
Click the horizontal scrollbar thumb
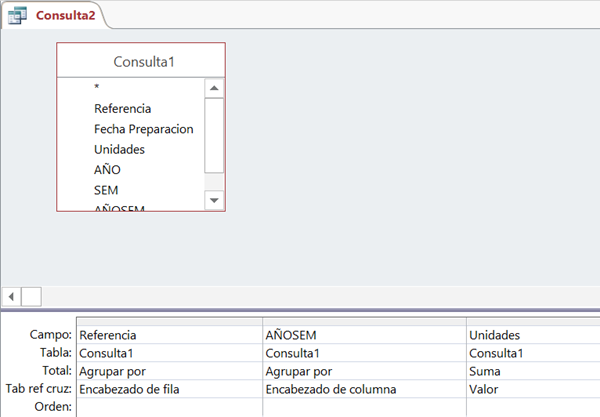coord(31,296)
